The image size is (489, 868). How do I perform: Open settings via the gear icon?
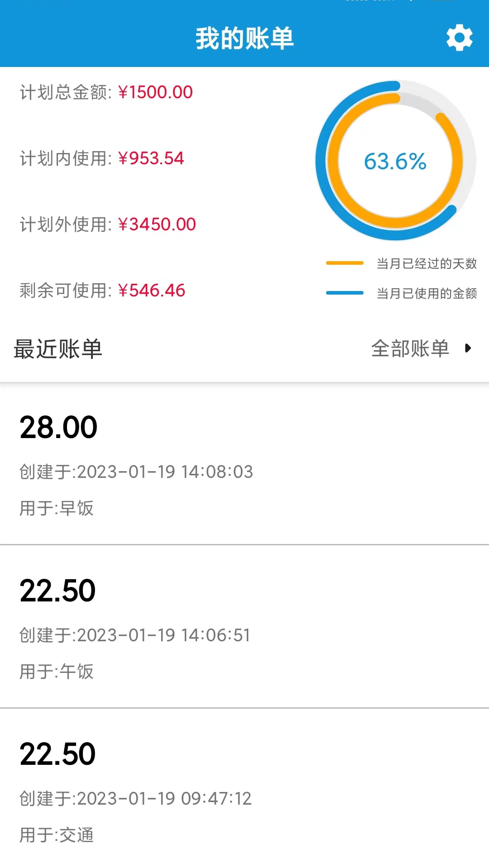coord(459,38)
